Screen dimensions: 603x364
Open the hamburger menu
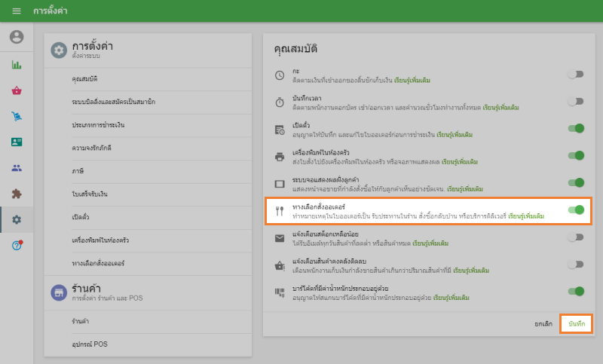coord(17,11)
